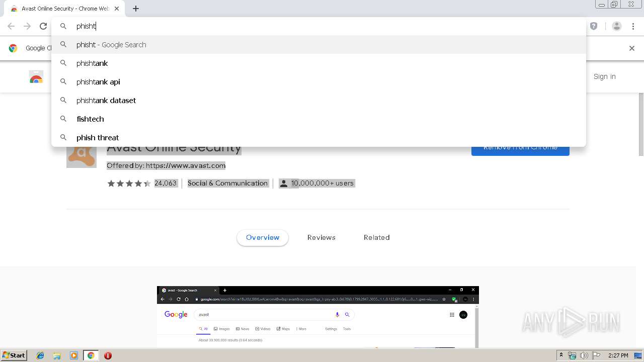
Task: Click the Show desktop icon
Action: click(x=638, y=355)
